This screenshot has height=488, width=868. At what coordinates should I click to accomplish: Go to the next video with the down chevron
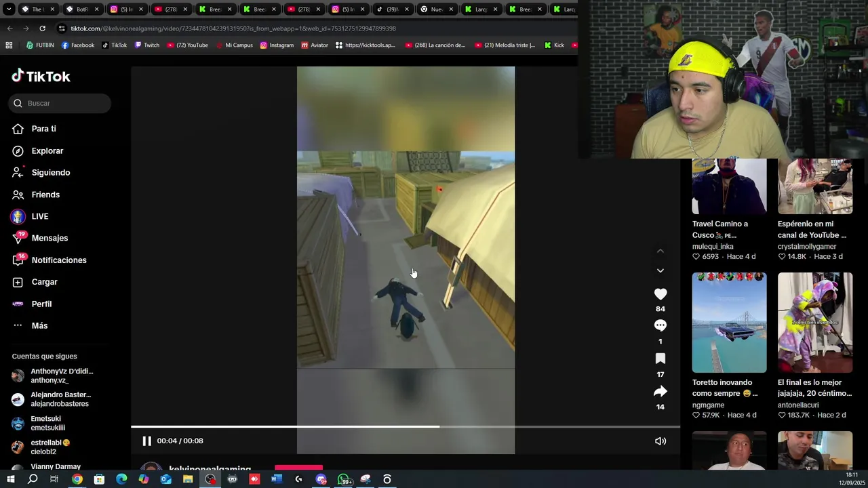[660, 270]
